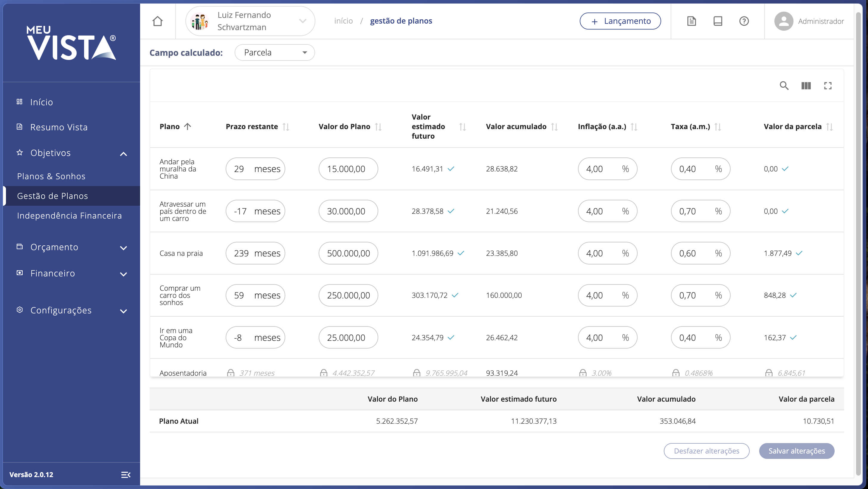The image size is (868, 489).
Task: Toggle the Plano column sort arrow
Action: [188, 126]
